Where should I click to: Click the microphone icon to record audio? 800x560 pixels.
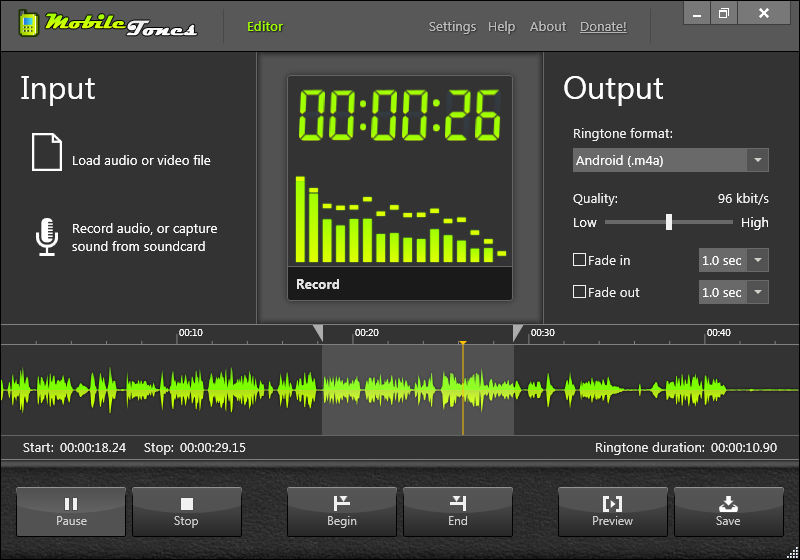[x=46, y=237]
